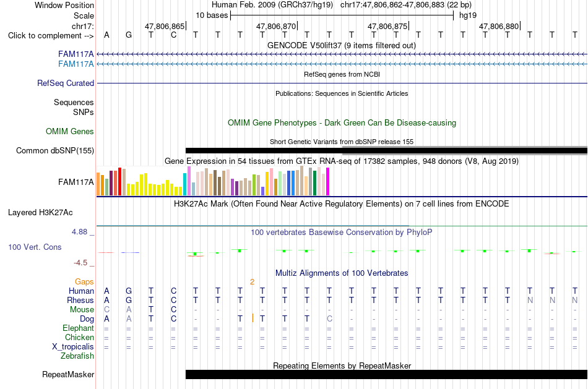
Task: Open Gene Expression in 54 tissues GTEx title
Action: click(x=342, y=161)
